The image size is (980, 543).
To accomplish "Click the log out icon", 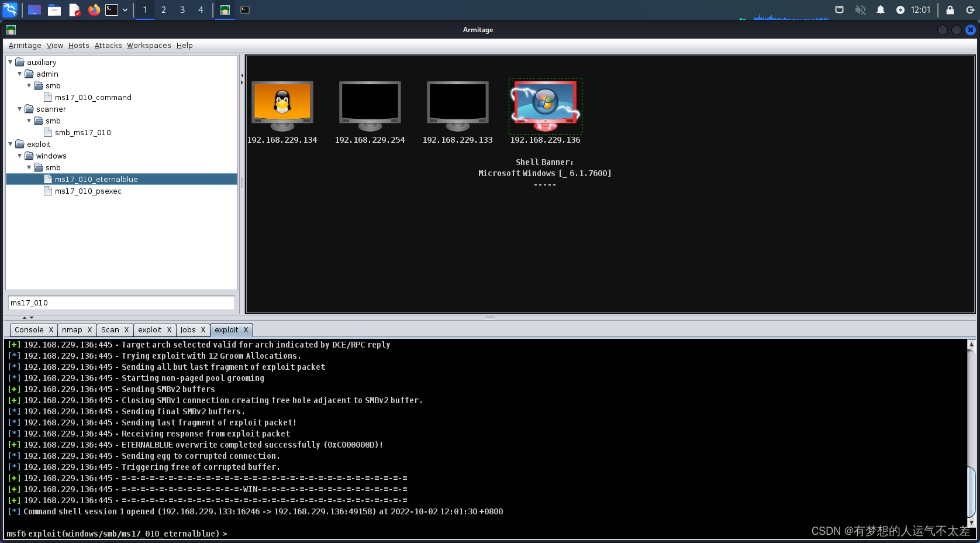I will point(970,10).
